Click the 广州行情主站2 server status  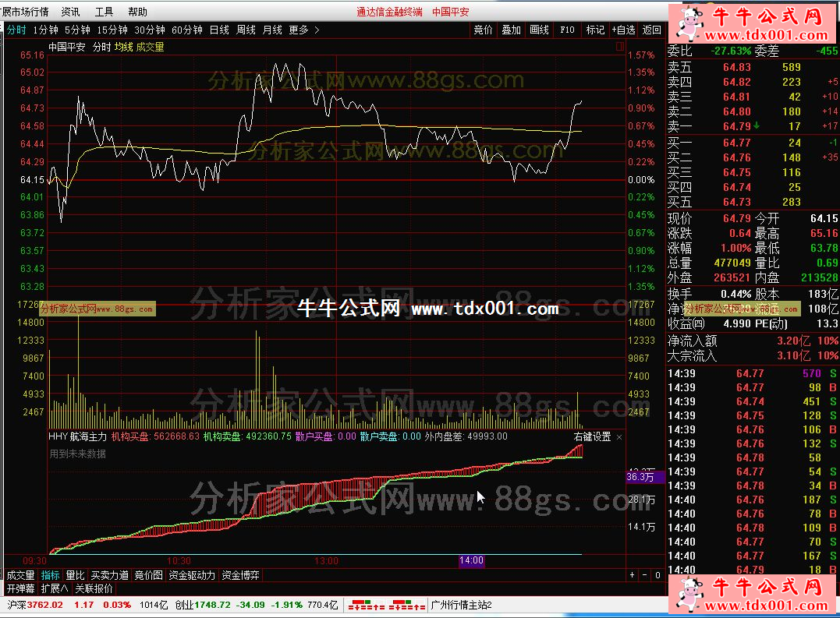coord(461,606)
